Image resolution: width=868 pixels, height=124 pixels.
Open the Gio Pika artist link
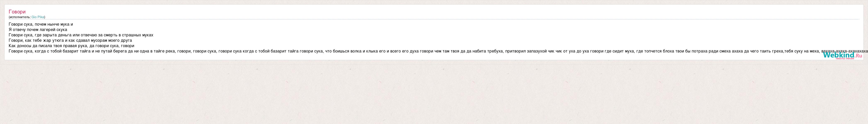(38, 17)
